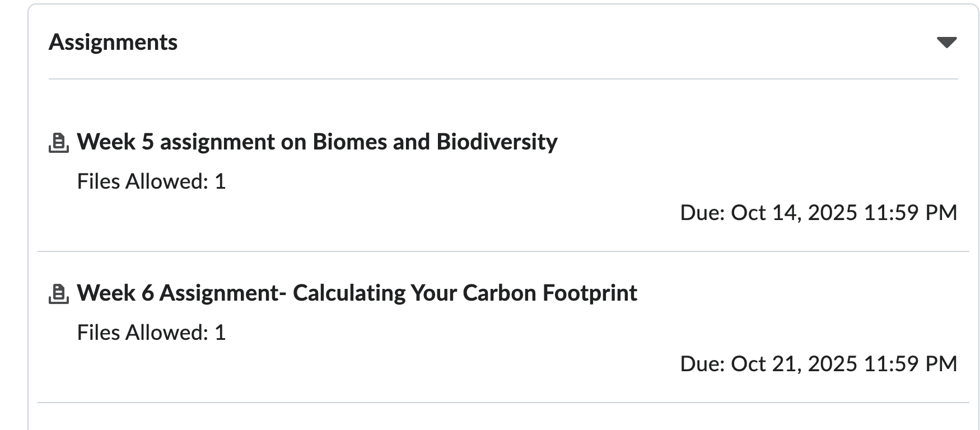The image size is (980, 430).
Task: Click the separator between Week 5 and Week 6
Action: 503,251
